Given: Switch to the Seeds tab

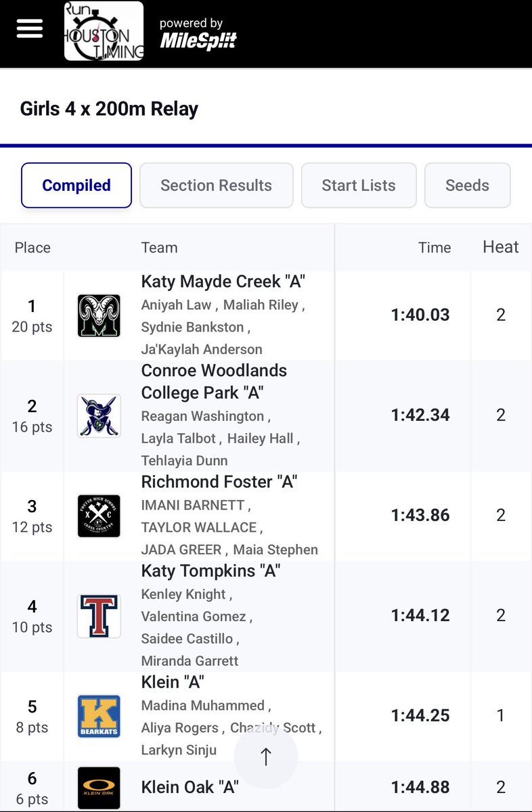Looking at the screenshot, I should (467, 185).
